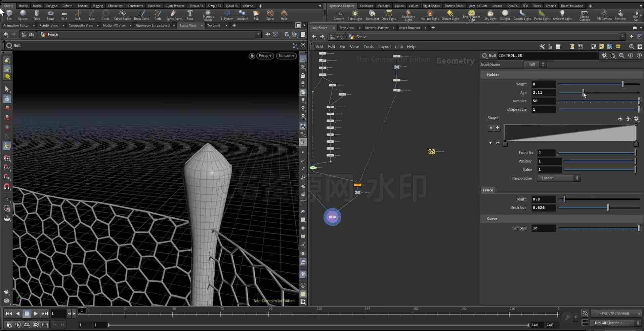Click the node name CONTROLLER field
The height and width of the screenshot is (331, 644).
pos(547,56)
